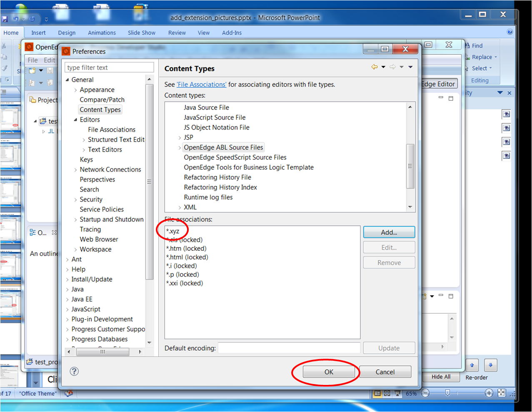Focus the type filter text field
Screen dimensions: 532x412
click(110, 67)
